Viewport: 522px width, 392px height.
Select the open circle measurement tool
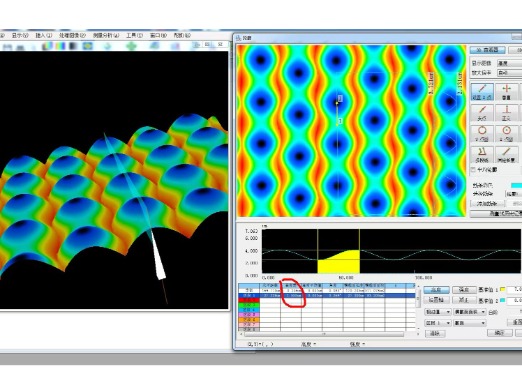click(482, 134)
